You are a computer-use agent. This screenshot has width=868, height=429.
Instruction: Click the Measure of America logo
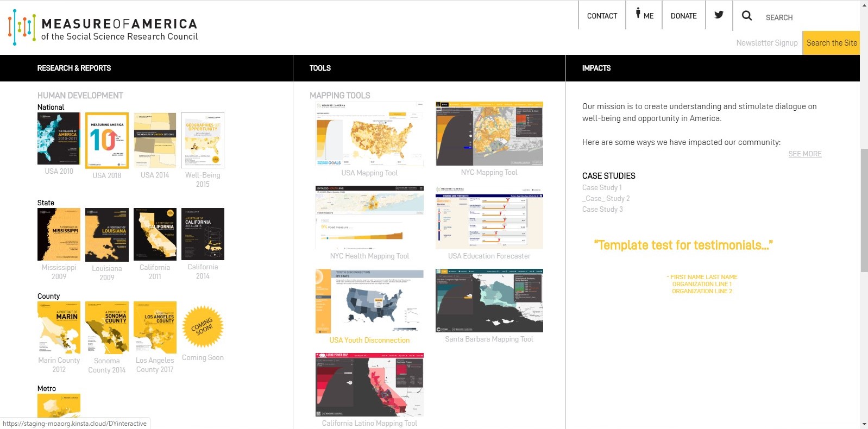coord(103,27)
